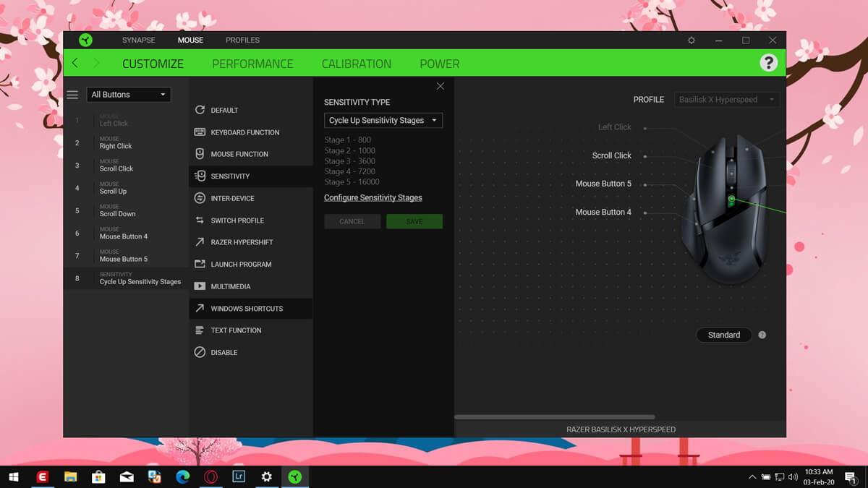Viewport: 868px width, 488px height.
Task: Click the Save button
Action: (414, 221)
